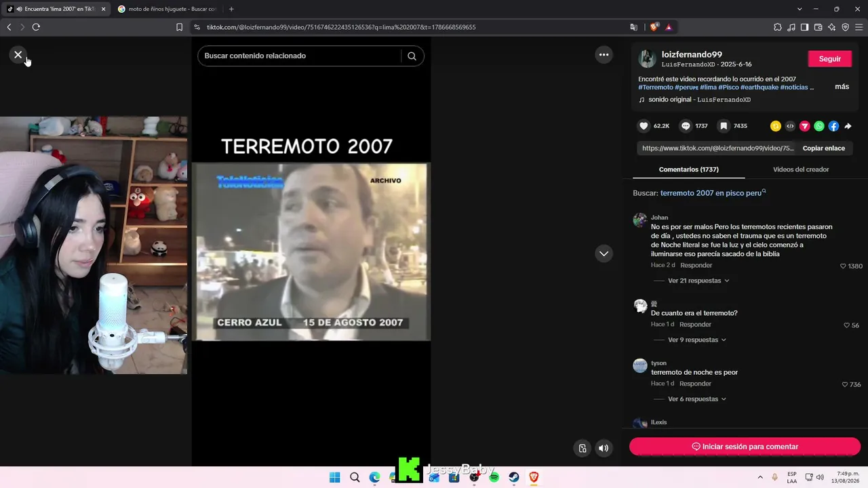Open a new browser tab
This screenshot has width=868, height=488.
click(x=231, y=9)
